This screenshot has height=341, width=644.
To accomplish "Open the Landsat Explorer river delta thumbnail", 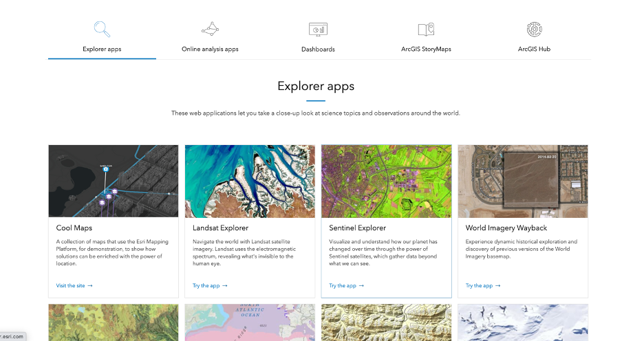I will pyautogui.click(x=250, y=181).
